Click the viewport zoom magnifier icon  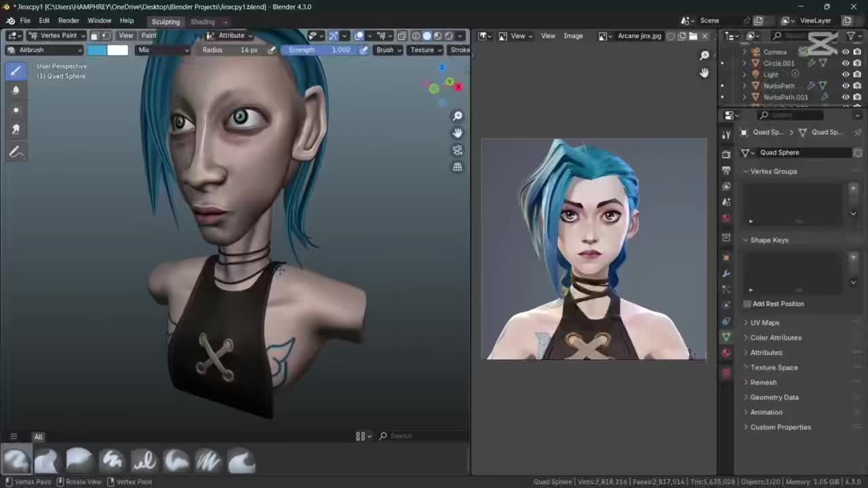(x=458, y=117)
